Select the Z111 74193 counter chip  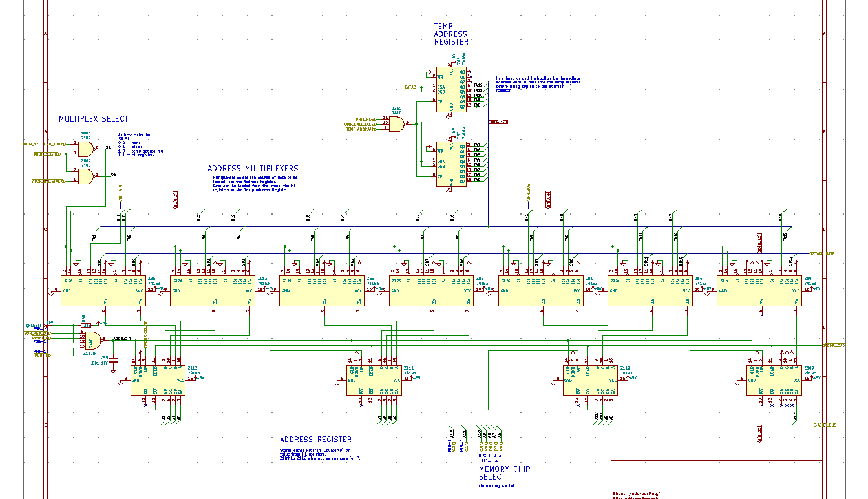pos(374,381)
